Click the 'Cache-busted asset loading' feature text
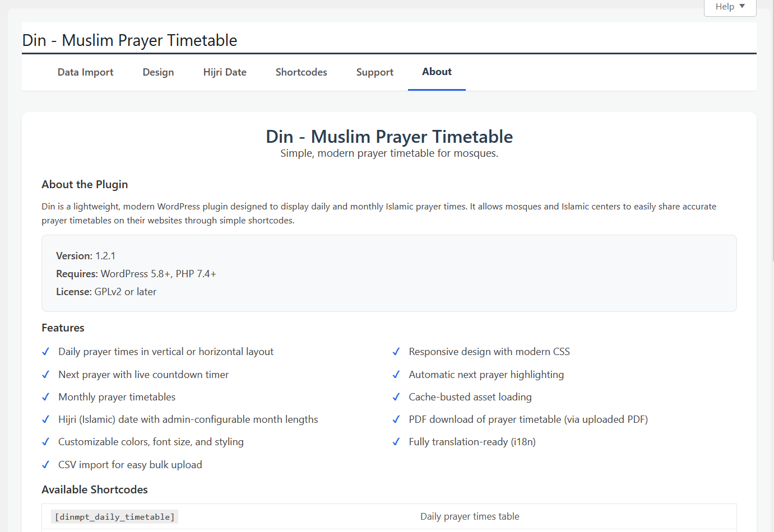 [x=470, y=397]
